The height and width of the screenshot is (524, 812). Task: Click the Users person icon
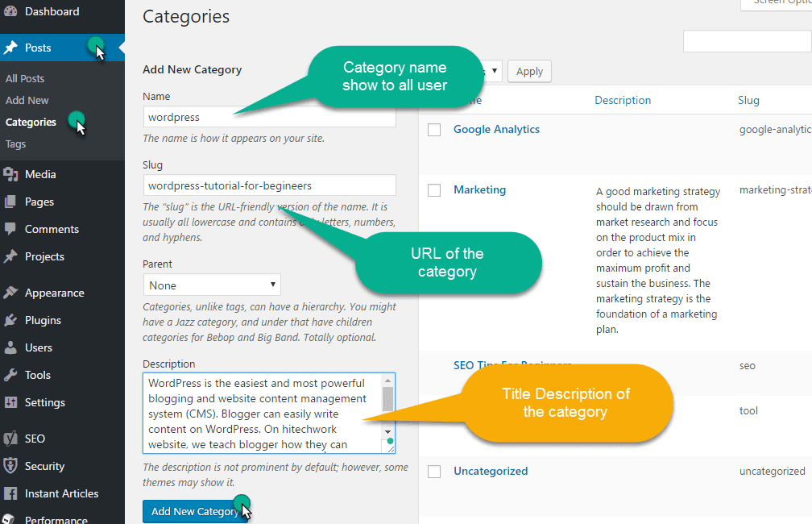point(10,347)
